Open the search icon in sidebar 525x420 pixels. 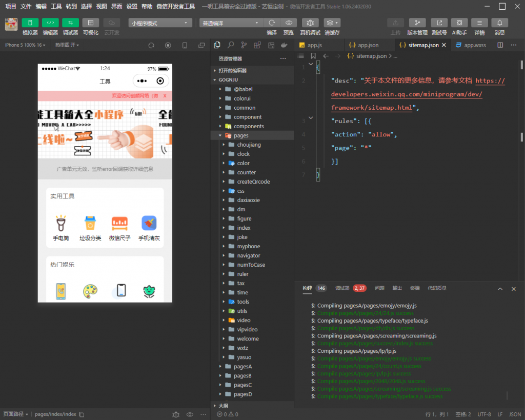pyautogui.click(x=230, y=45)
